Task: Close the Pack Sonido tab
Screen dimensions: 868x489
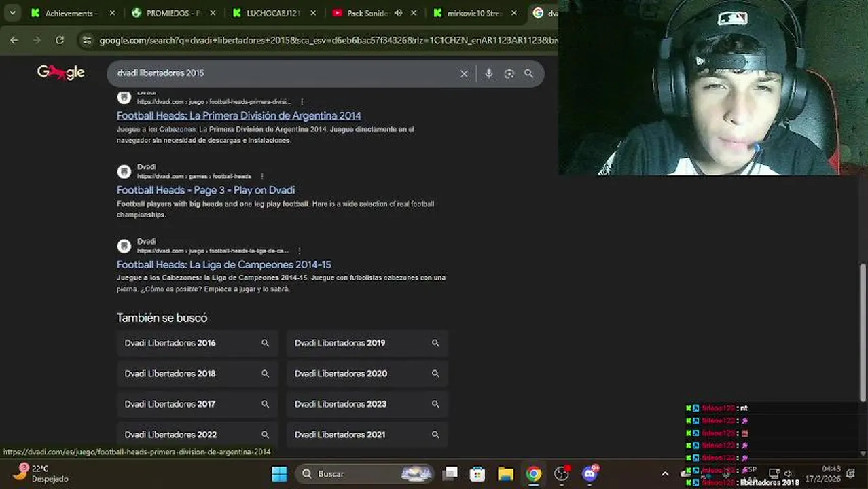Action: click(x=414, y=13)
